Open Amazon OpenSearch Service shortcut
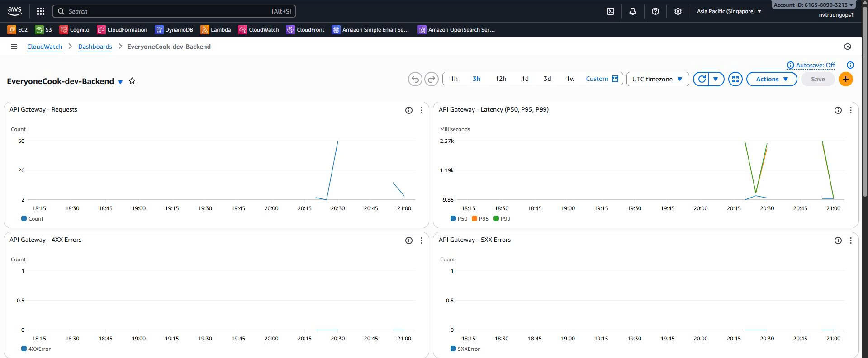This screenshot has height=358, width=868. (x=456, y=30)
